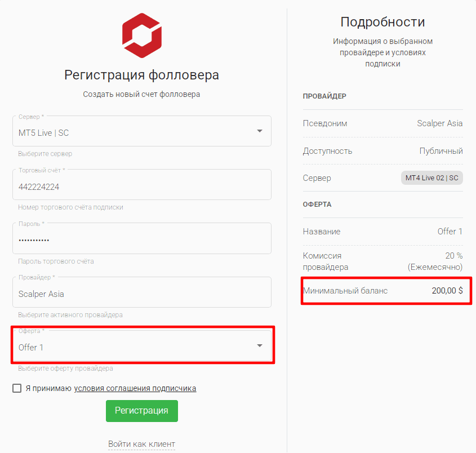Click the Scalper Asia value beside Псевдоним
This screenshot has height=453, width=476.
(439, 123)
